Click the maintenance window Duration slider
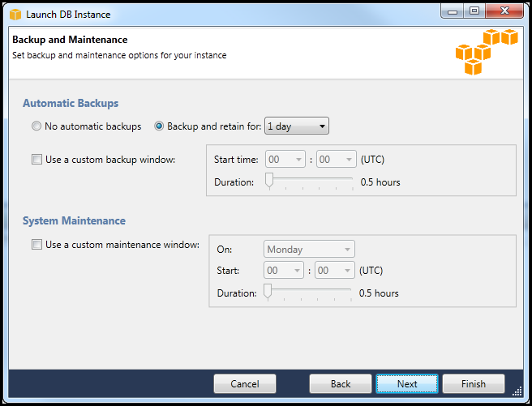Viewport: 532px width, 406px height. coord(309,293)
